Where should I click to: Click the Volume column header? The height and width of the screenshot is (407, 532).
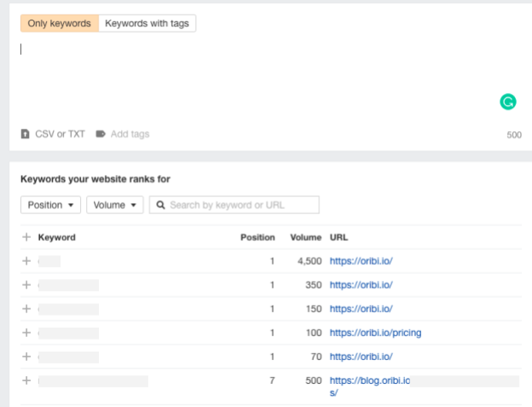point(306,237)
